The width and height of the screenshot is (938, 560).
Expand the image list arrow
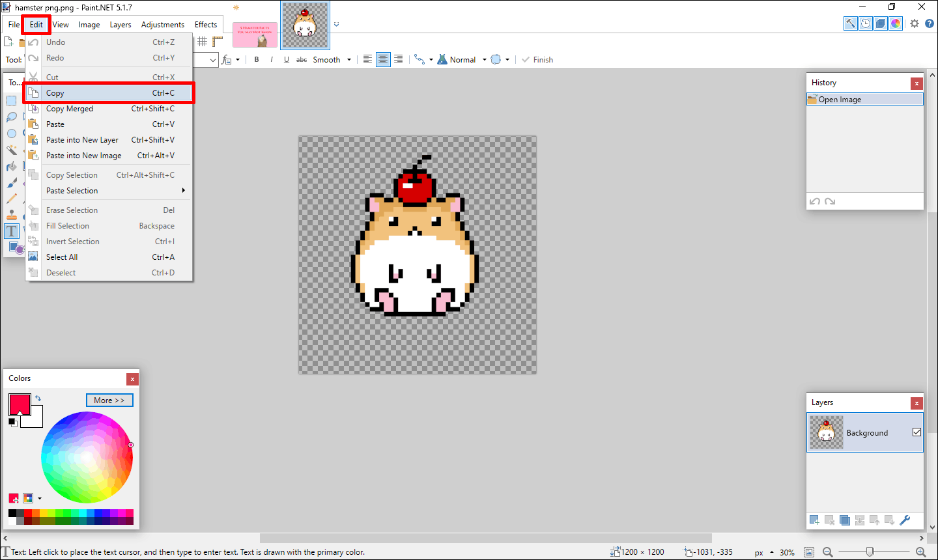pyautogui.click(x=337, y=24)
